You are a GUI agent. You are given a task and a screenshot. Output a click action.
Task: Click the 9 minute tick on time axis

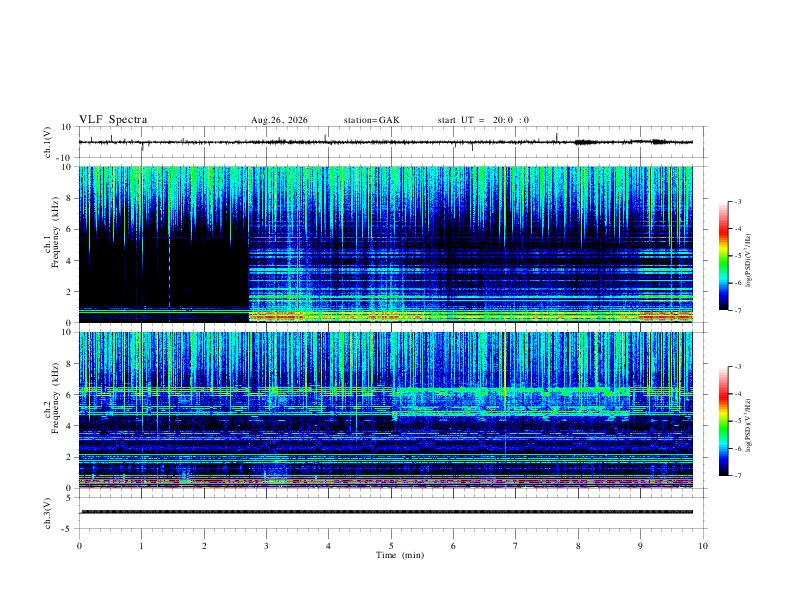coord(640,546)
